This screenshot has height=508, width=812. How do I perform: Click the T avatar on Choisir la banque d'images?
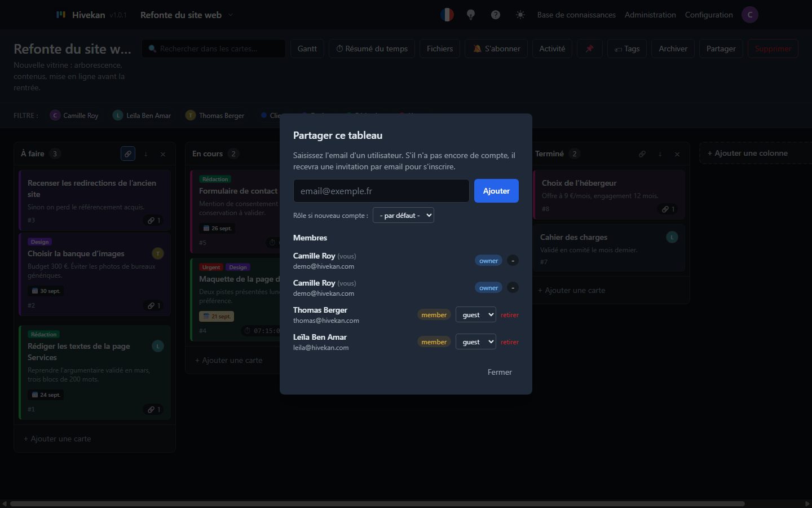pos(158,253)
